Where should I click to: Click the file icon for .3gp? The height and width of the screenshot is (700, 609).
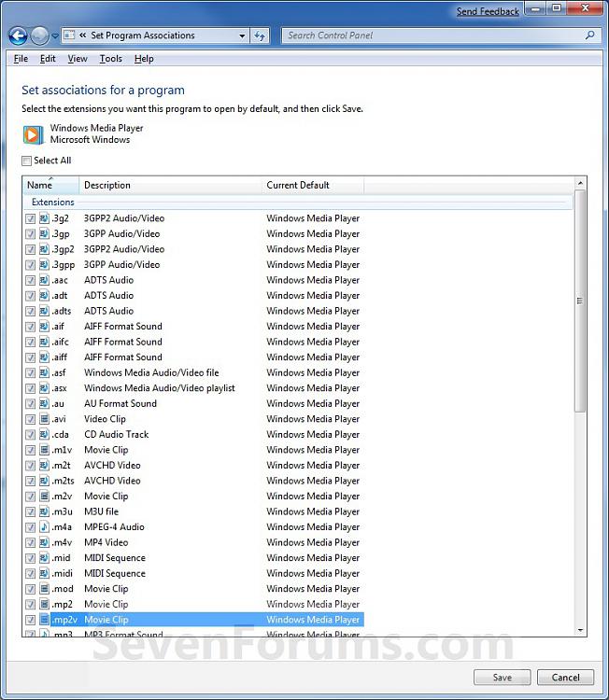(44, 234)
